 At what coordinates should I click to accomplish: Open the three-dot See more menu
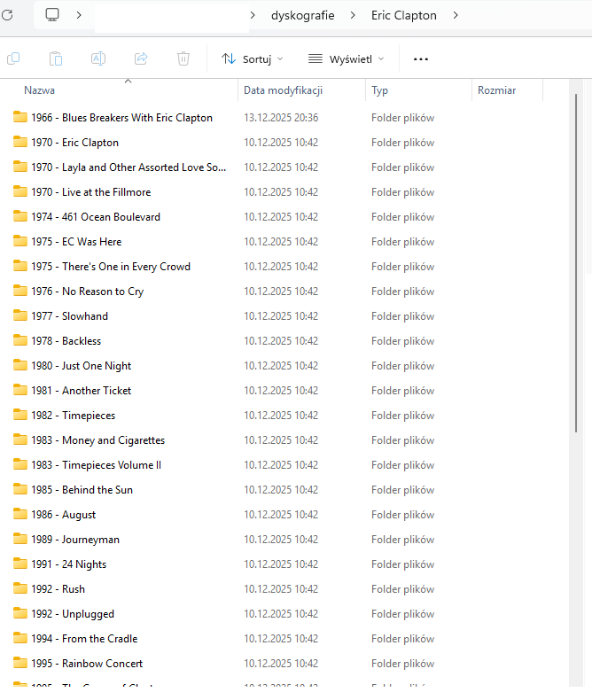[x=421, y=58]
